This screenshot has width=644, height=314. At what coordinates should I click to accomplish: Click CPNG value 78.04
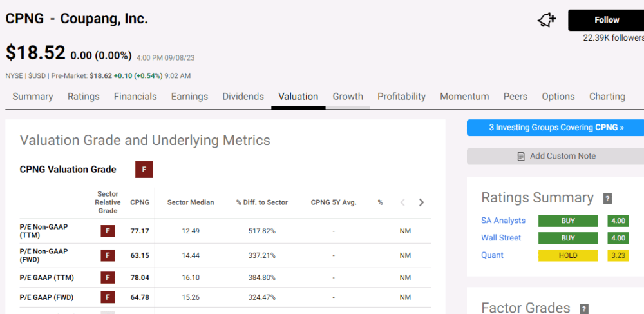pos(140,277)
